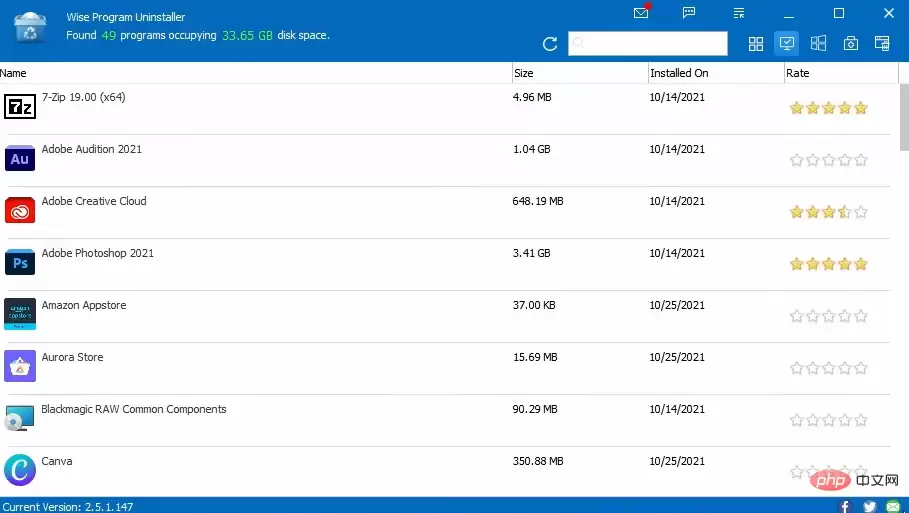Viewport: 909px width, 513px height.
Task: Rate 7-Zip using its star rating
Action: tap(828, 108)
